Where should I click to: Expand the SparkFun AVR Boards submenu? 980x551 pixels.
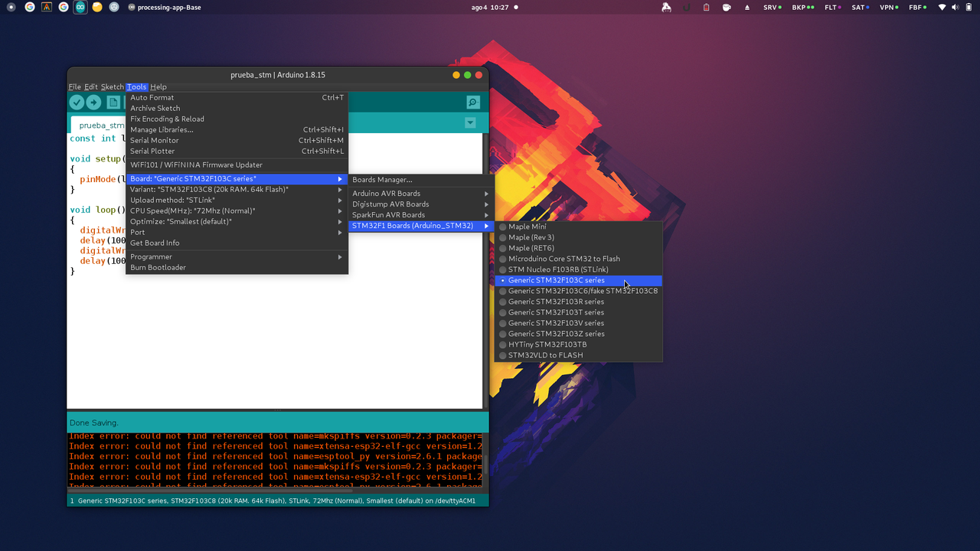(x=421, y=215)
